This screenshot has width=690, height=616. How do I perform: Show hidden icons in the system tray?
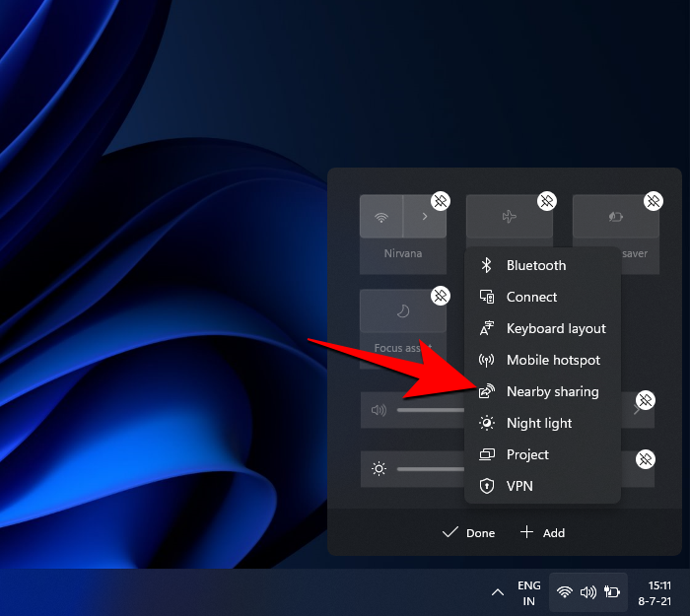(497, 592)
